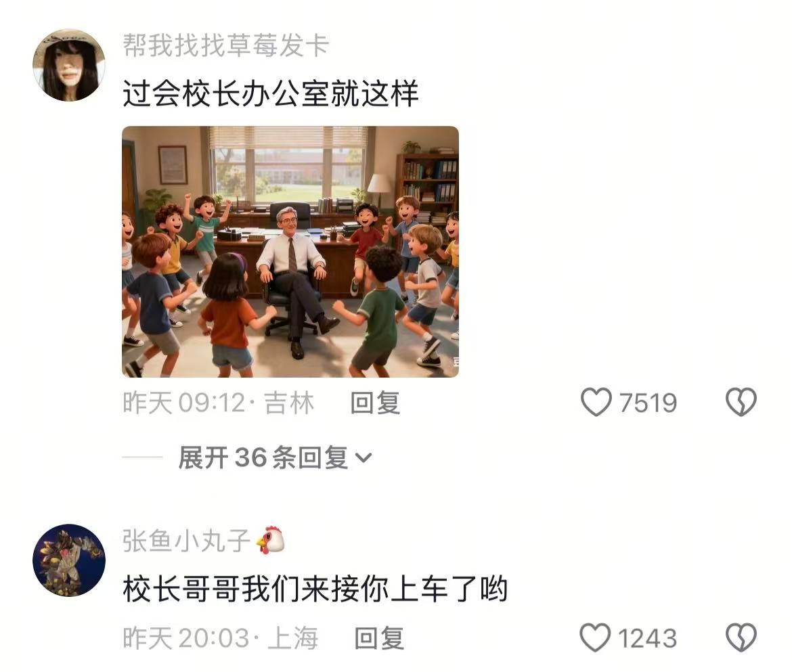Open username 张鱼小丸子 profile
The image size is (792, 672).
pyautogui.click(x=186, y=540)
